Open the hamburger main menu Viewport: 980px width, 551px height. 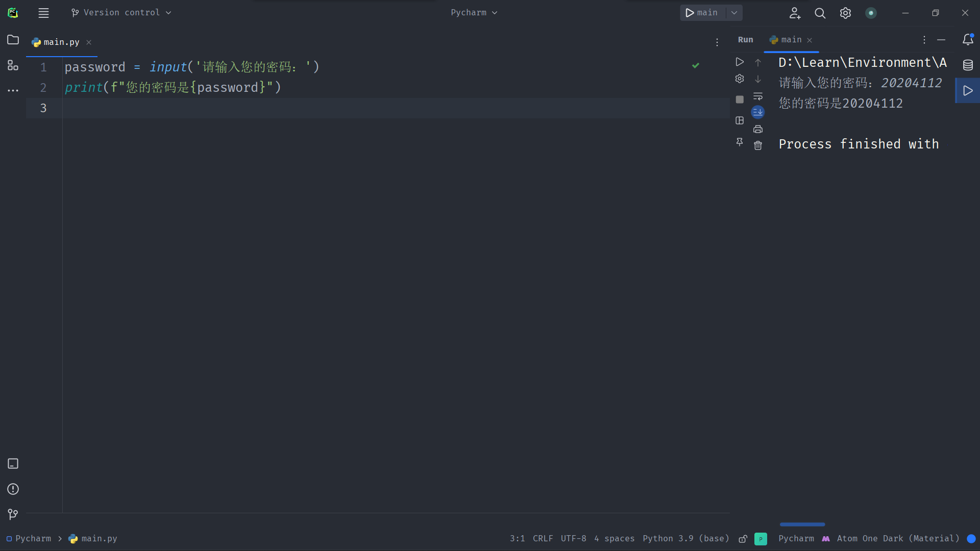click(x=43, y=13)
